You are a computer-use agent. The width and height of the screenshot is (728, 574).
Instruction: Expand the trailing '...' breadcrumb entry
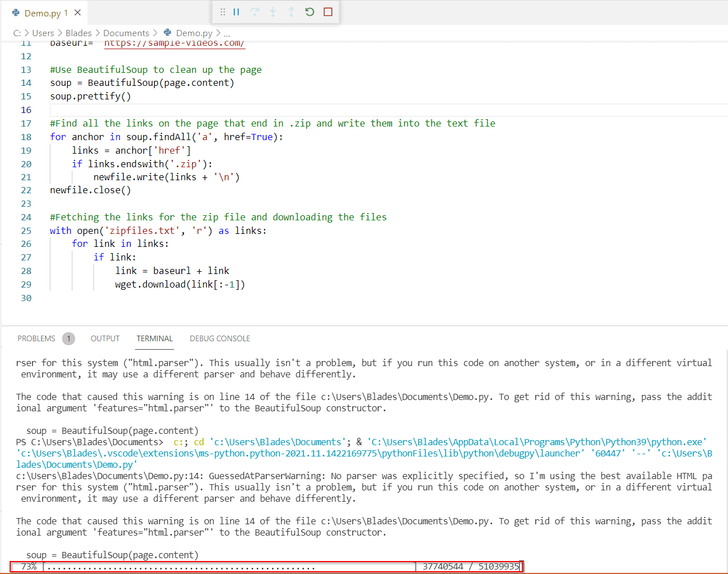point(226,33)
